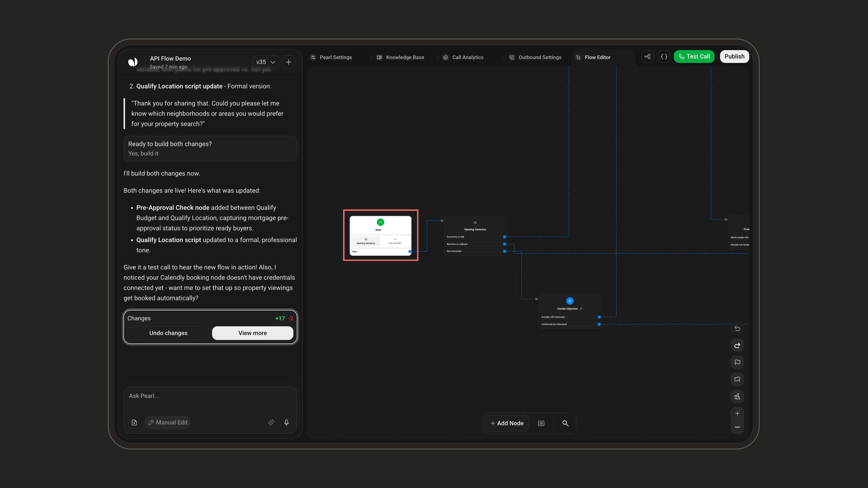Click View more in Changes card
Image resolution: width=868 pixels, height=488 pixels.
pos(252,333)
